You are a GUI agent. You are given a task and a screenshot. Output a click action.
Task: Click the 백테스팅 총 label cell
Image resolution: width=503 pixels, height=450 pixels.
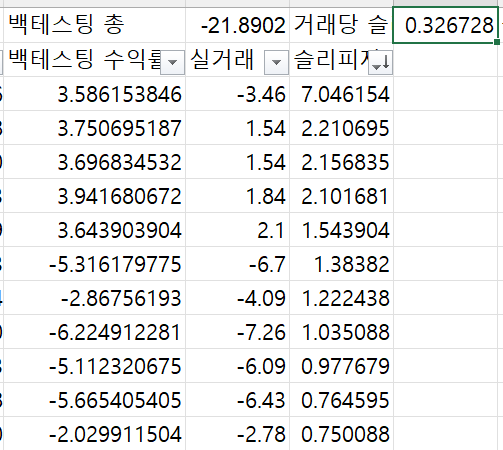pyautogui.click(x=94, y=25)
